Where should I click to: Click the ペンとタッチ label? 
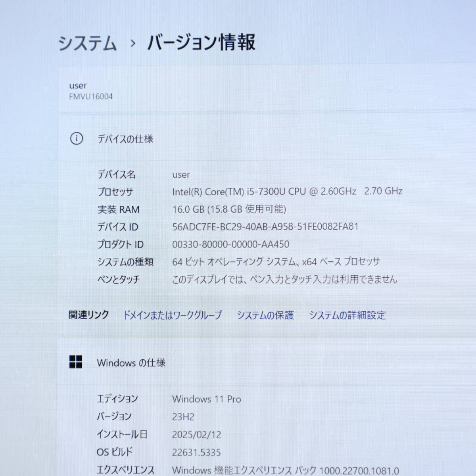click(118, 279)
